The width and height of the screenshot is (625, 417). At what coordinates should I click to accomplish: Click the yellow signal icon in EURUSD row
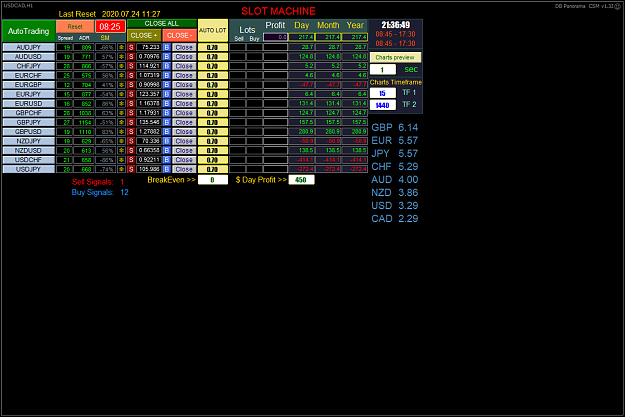[122, 103]
